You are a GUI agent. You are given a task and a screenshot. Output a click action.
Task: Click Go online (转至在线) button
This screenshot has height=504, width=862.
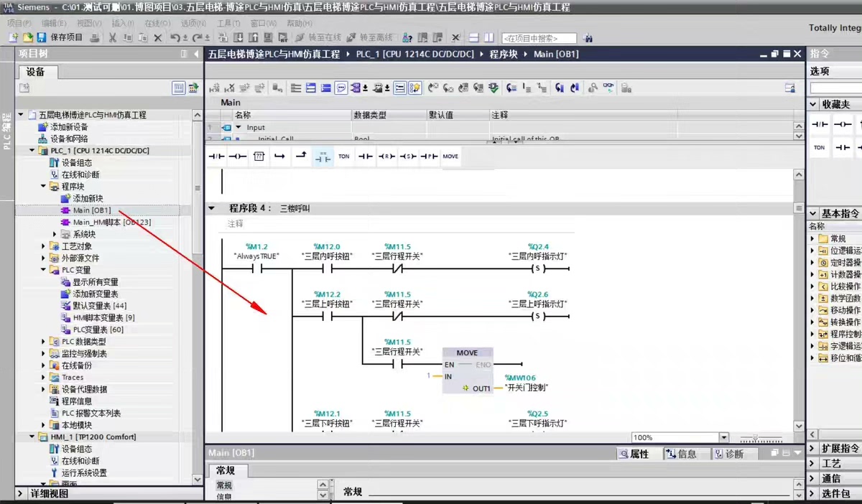click(x=319, y=37)
